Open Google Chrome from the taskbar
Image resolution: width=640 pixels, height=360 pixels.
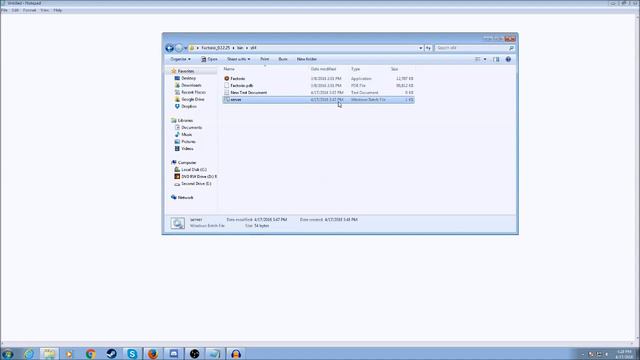click(91, 354)
